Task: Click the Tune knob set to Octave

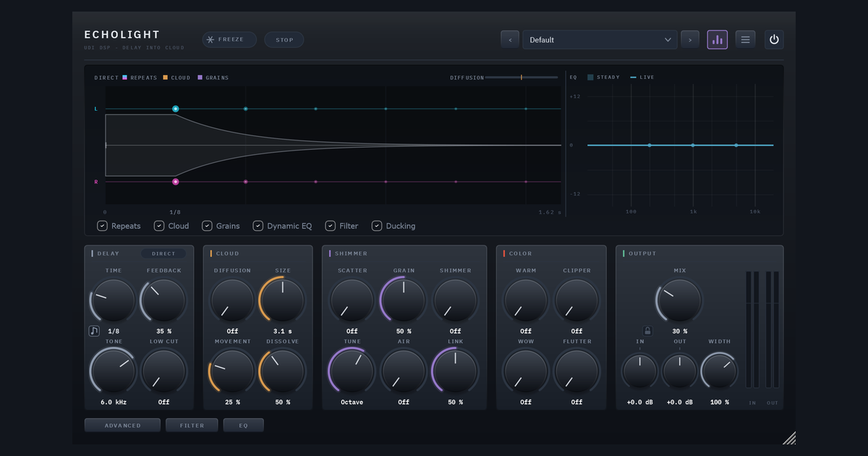Action: pyautogui.click(x=352, y=371)
